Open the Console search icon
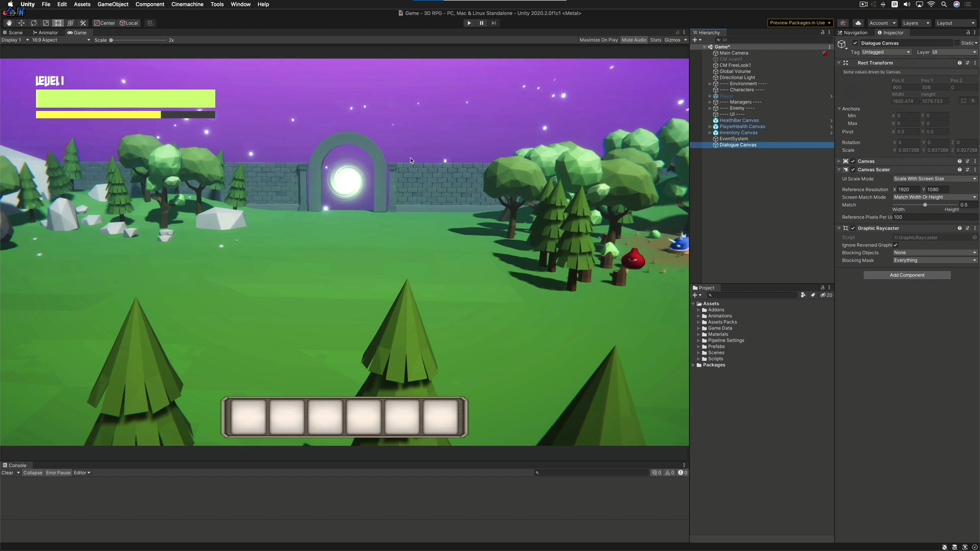The image size is (980, 551). tap(537, 472)
